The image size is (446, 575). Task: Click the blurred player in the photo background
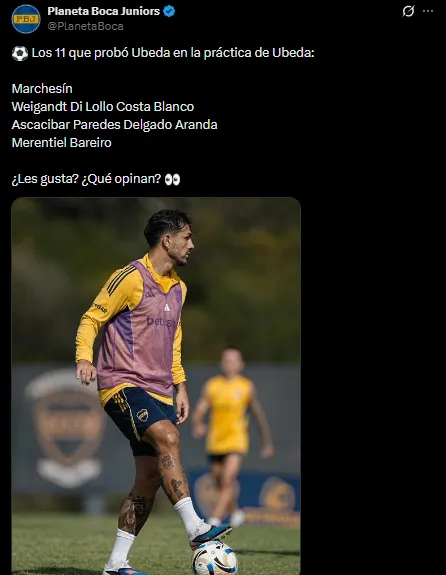pyautogui.click(x=232, y=436)
